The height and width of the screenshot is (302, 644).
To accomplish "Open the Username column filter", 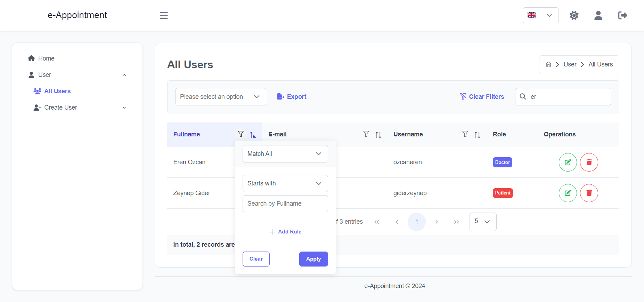I will click(x=465, y=134).
